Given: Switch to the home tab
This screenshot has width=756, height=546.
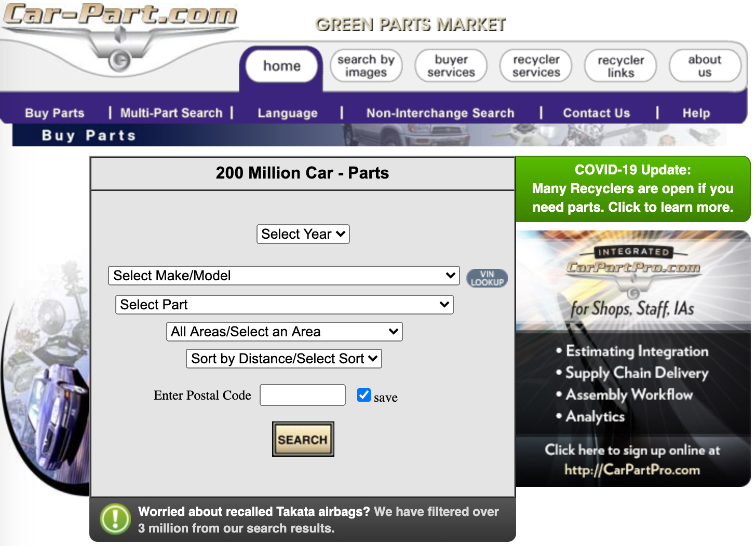Looking at the screenshot, I should tap(281, 66).
